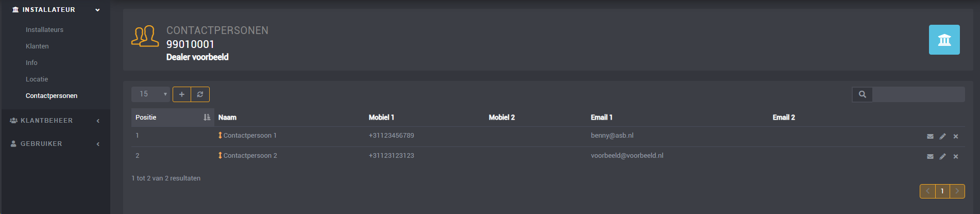Open Klanten in the sidebar

(37, 46)
